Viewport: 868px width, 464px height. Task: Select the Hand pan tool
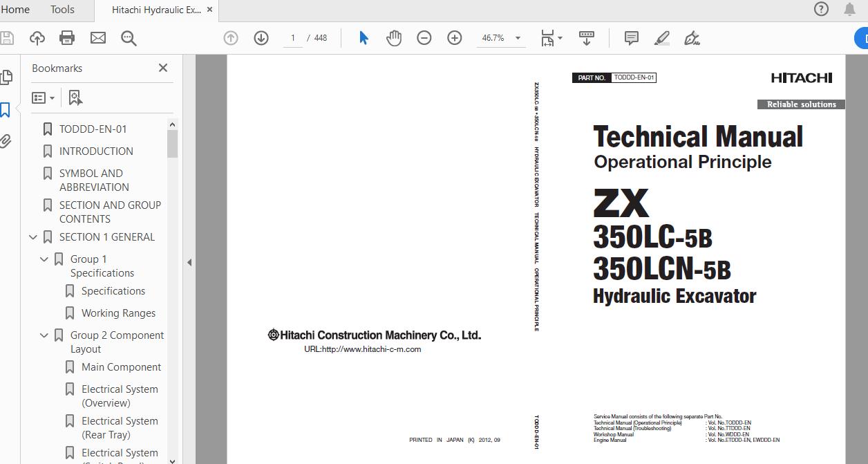(x=394, y=38)
